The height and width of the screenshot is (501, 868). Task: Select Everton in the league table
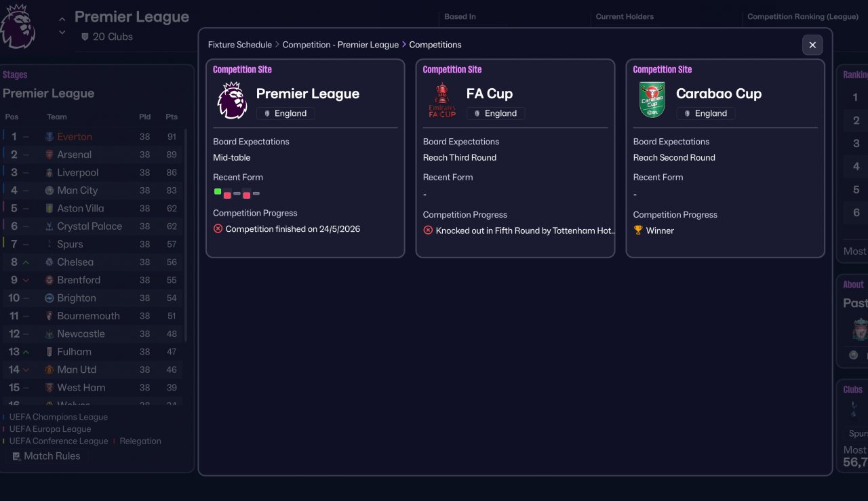click(x=75, y=137)
